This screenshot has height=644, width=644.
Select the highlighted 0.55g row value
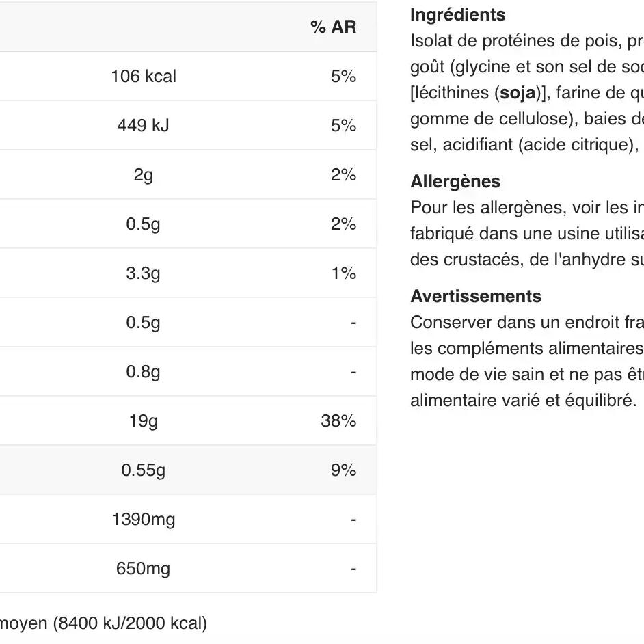tap(144, 470)
